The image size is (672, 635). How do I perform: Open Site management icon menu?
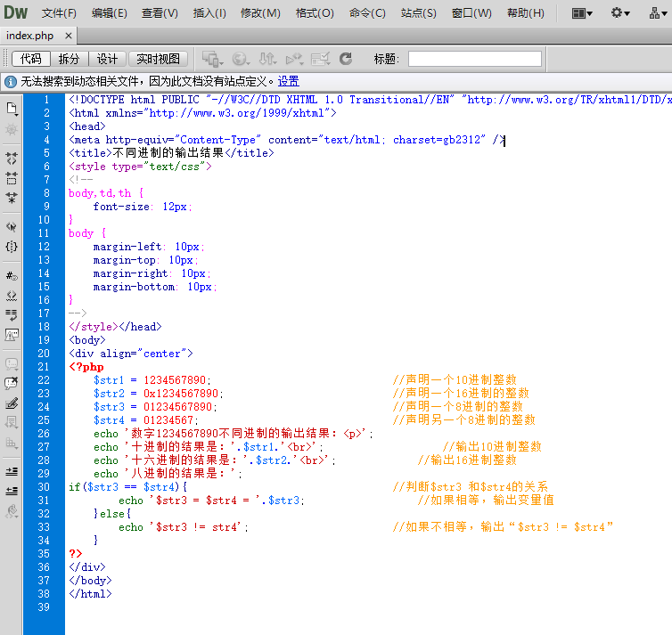pos(658,13)
